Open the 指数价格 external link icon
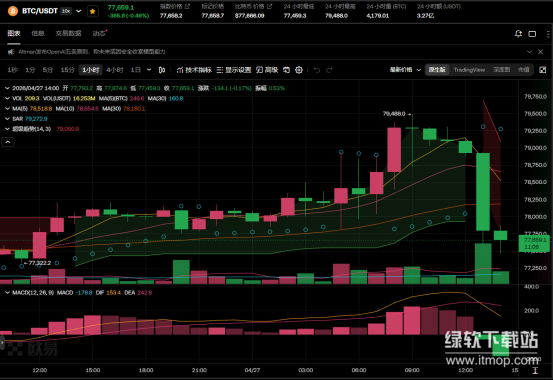This screenshot has width=553, height=380. 187,6
